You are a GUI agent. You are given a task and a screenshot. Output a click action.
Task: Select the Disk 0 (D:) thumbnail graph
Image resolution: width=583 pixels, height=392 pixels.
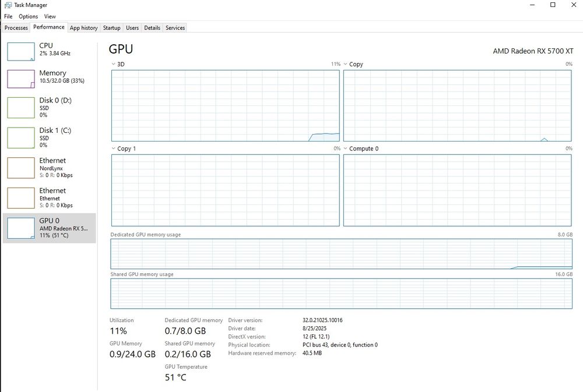pyautogui.click(x=21, y=108)
